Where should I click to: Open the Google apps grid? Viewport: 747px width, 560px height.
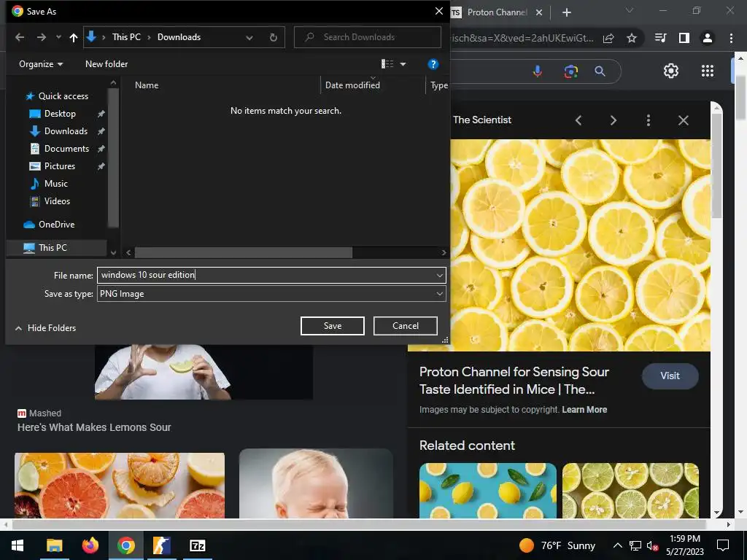pos(707,71)
